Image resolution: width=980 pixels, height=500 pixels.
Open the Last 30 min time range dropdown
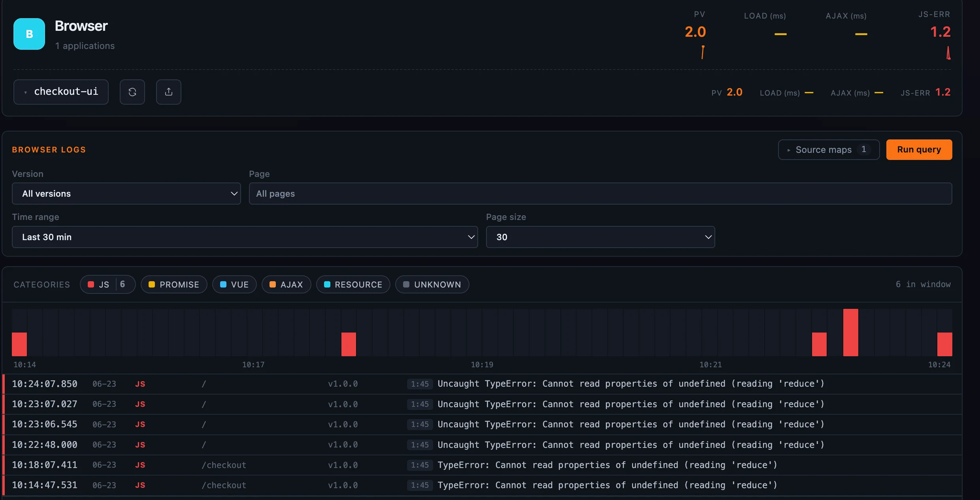[245, 237]
